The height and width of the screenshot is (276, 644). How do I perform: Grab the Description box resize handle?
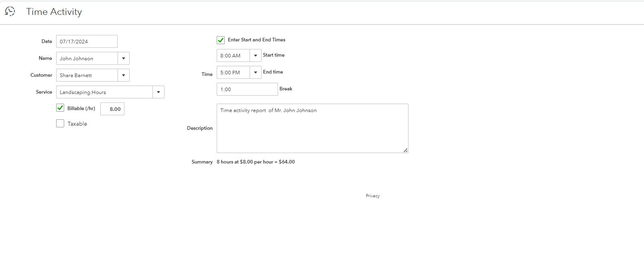point(406,150)
